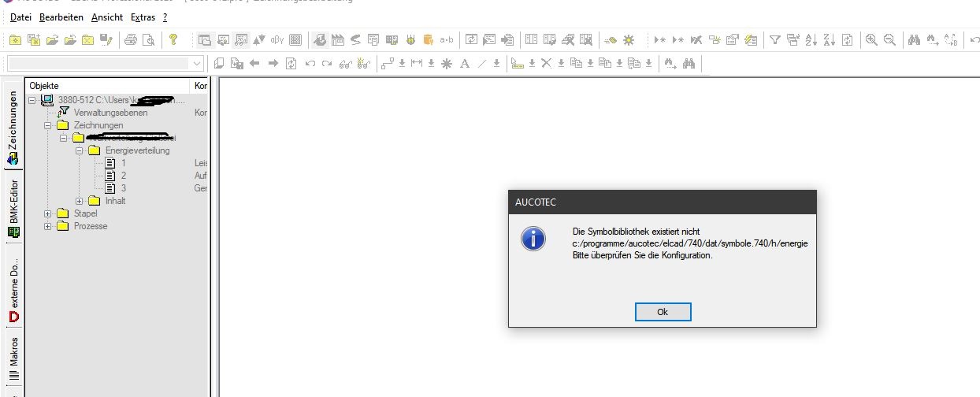Switch to the BMK-Editor side tab
Viewport: 980px width, 397px height.
[x=13, y=207]
